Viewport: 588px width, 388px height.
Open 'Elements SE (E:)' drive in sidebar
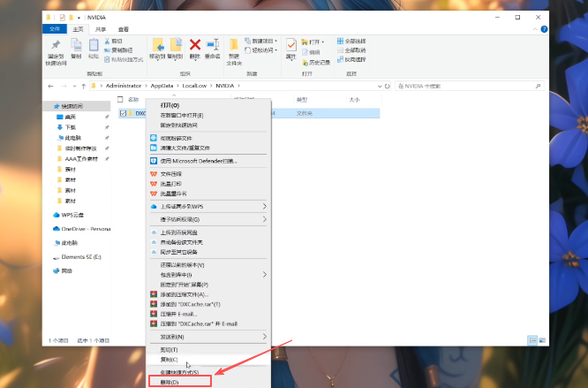coord(80,256)
